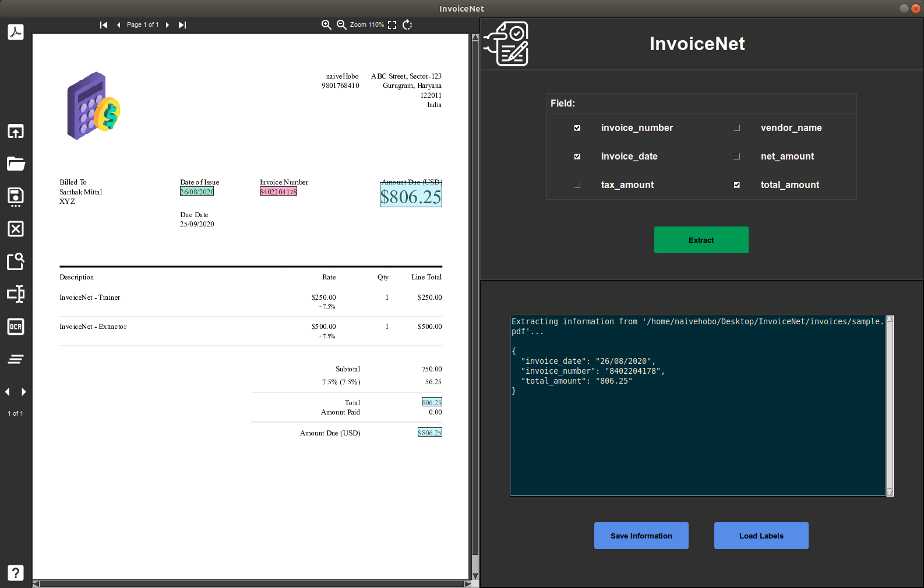The height and width of the screenshot is (588, 924).
Task: Toggle fit-to-screen view icon
Action: [x=392, y=25]
